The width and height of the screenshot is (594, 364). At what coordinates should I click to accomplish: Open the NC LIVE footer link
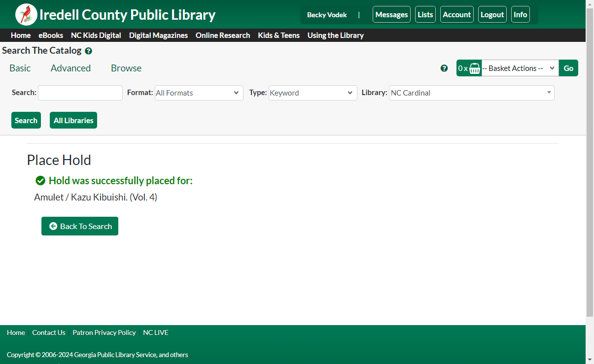point(156,332)
